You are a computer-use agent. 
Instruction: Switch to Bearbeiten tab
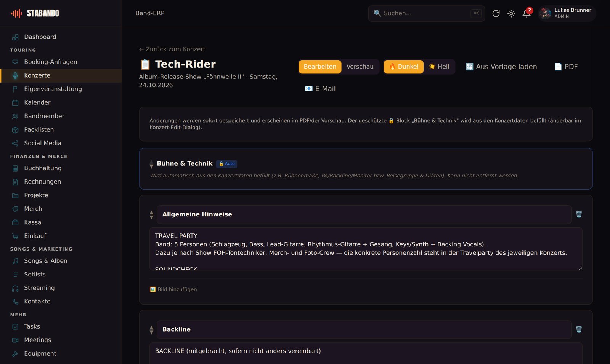320,67
